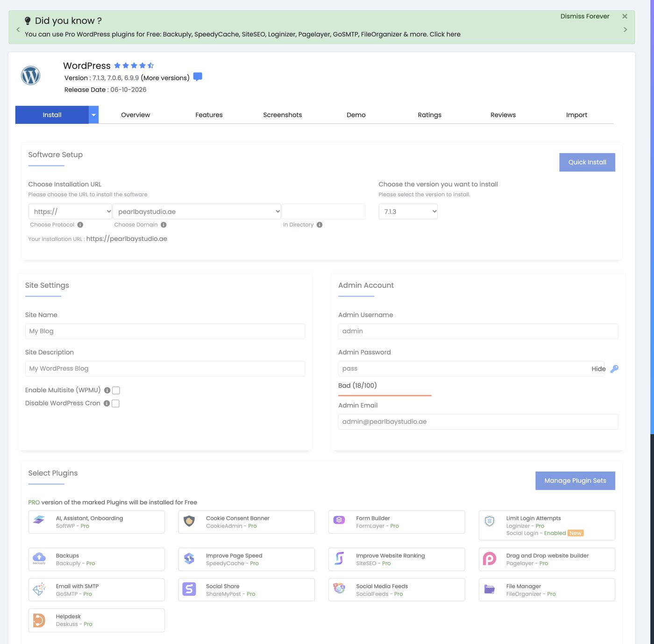The height and width of the screenshot is (644, 654).
Task: Click the Loginizer shield icon
Action: pos(490,521)
